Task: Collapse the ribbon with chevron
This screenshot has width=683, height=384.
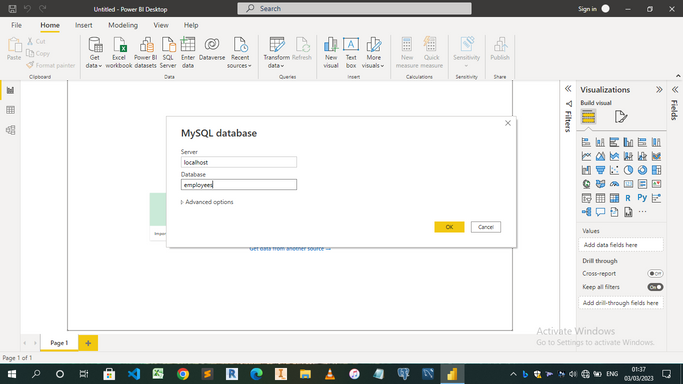Action: point(678,76)
